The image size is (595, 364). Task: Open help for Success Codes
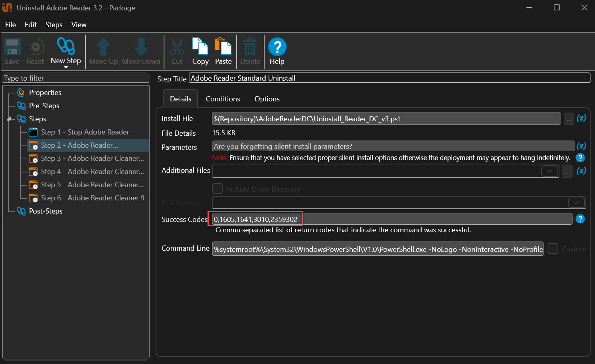point(580,219)
